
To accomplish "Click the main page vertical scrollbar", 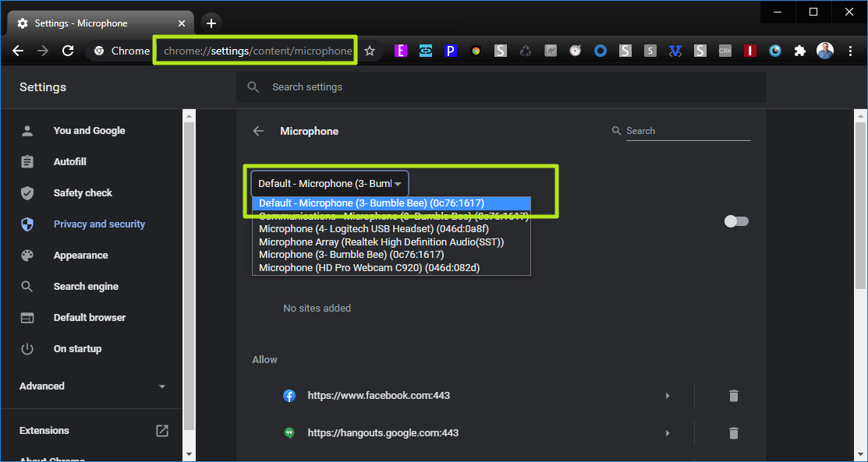I will (859, 205).
